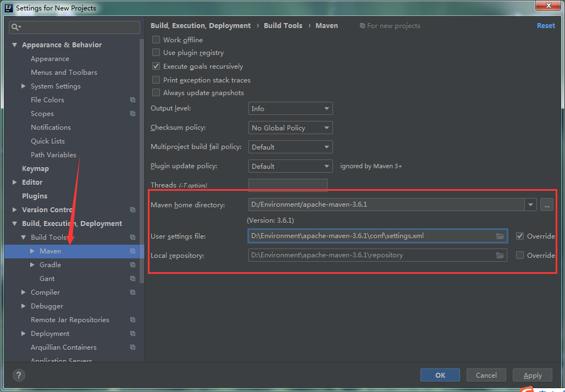Image resolution: width=565 pixels, height=392 pixels.
Task: Click the Apply button
Action: click(533, 375)
